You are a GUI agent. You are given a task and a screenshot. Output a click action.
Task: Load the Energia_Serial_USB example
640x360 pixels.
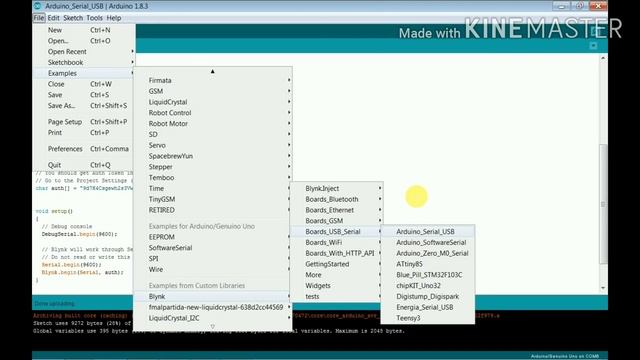click(x=428, y=307)
